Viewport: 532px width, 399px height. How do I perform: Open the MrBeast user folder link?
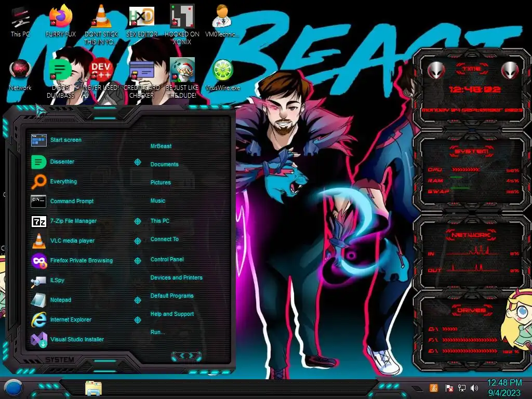click(x=161, y=146)
